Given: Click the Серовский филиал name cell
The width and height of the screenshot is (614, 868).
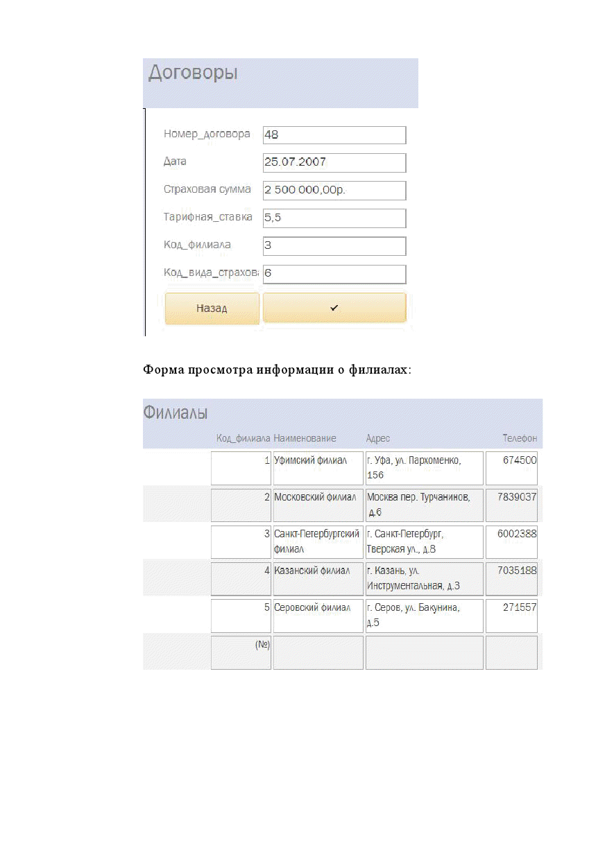Looking at the screenshot, I should tap(318, 615).
